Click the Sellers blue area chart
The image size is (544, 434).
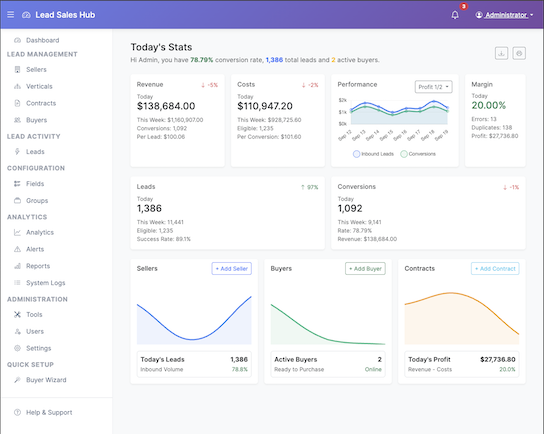pos(194,319)
